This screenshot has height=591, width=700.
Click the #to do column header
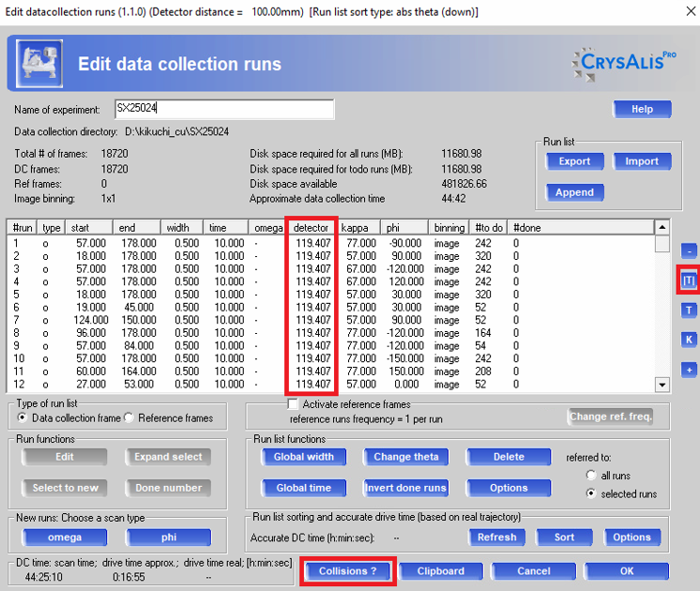[x=488, y=228]
